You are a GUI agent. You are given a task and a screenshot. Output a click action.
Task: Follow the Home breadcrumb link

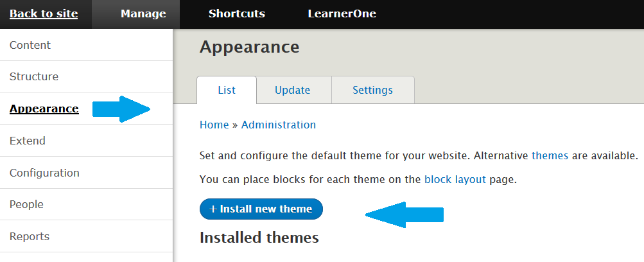pyautogui.click(x=214, y=125)
